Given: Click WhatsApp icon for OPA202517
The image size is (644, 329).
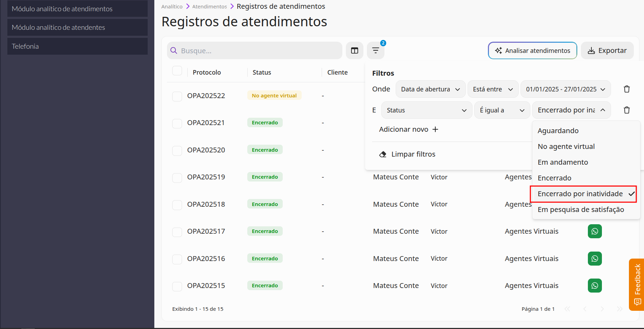Looking at the screenshot, I should (595, 231).
